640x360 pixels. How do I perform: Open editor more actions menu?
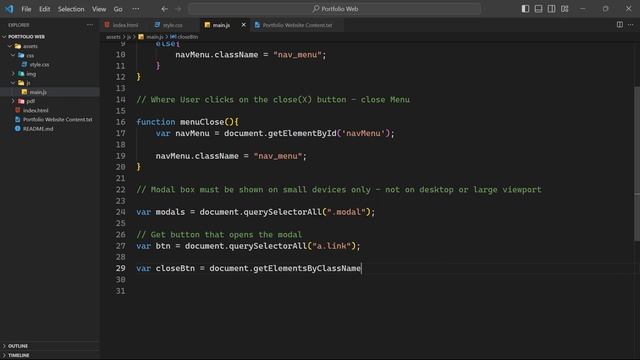coord(631,25)
